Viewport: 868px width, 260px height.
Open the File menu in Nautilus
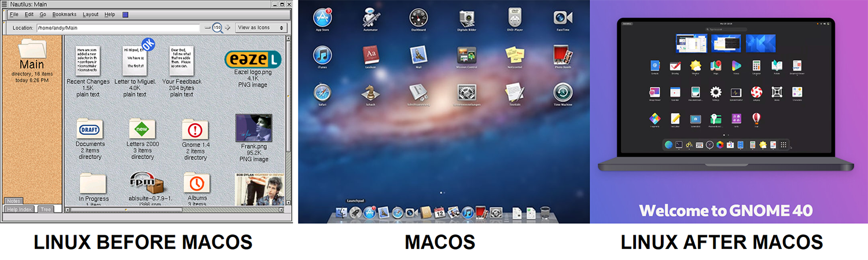[14, 14]
